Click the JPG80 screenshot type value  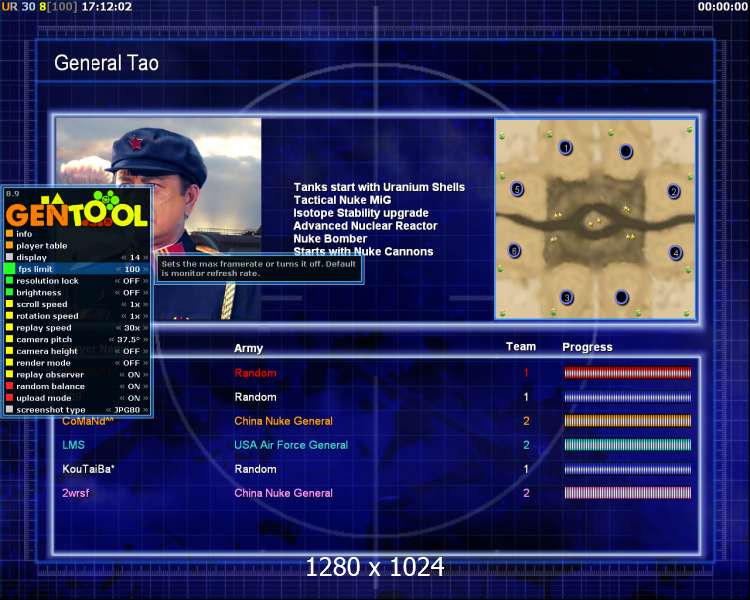[x=127, y=410]
